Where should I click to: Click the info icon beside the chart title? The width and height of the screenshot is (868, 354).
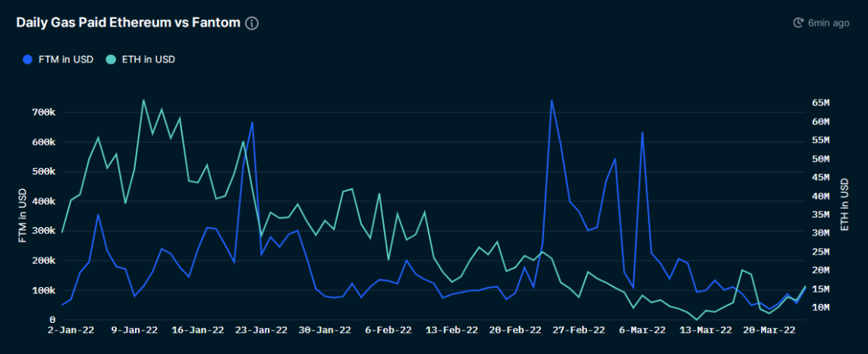click(x=252, y=24)
